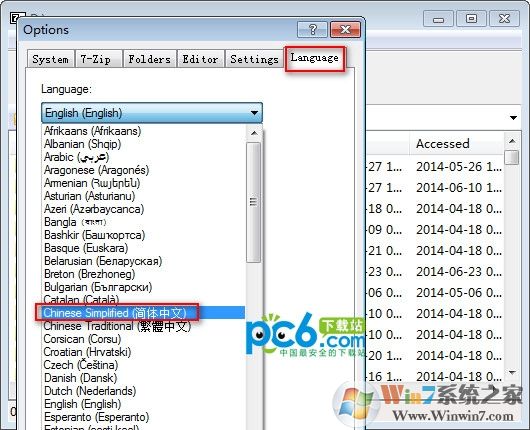This screenshot has height=430, width=530.
Task: Click the main window file list scrollbar thumb
Action: 511,158
